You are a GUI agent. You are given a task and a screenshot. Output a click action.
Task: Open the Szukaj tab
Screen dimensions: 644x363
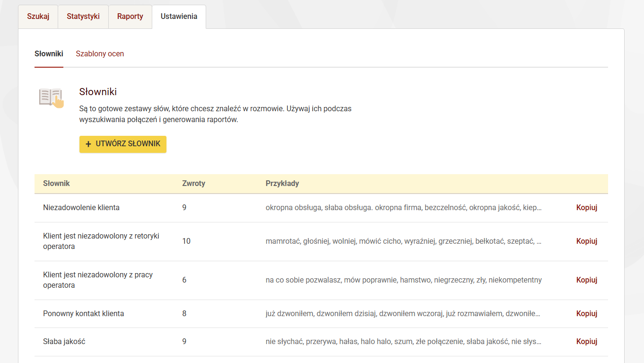pyautogui.click(x=38, y=17)
